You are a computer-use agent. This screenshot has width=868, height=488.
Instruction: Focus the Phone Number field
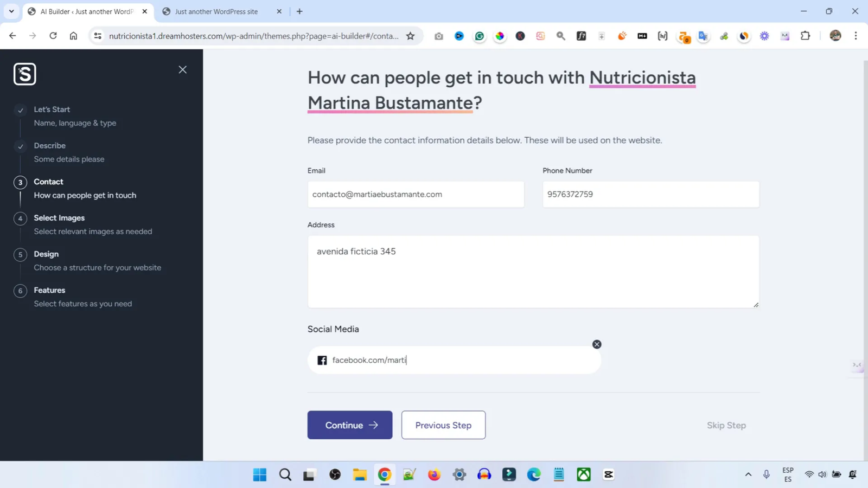pyautogui.click(x=650, y=195)
